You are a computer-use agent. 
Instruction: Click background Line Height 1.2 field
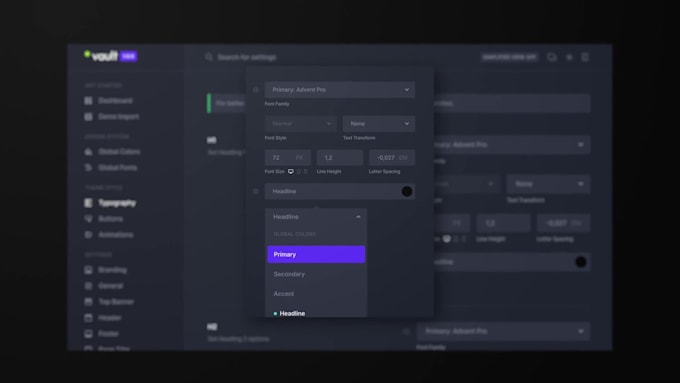(x=503, y=223)
